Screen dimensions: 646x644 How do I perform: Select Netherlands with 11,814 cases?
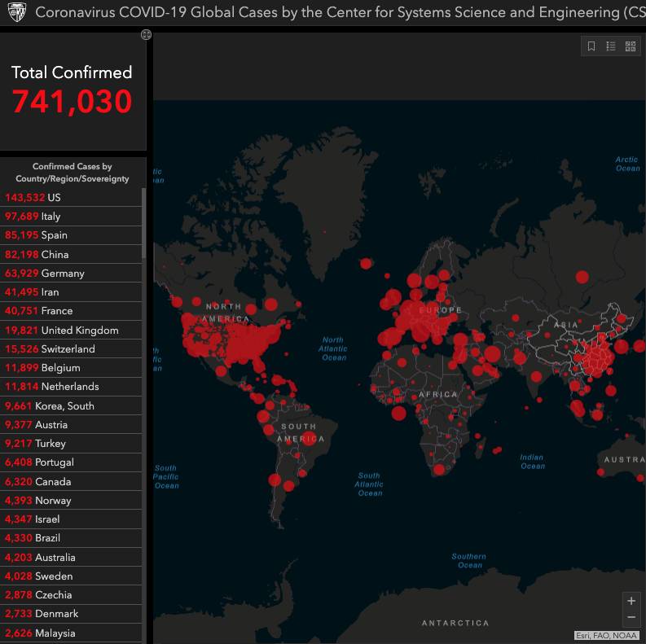click(71, 387)
